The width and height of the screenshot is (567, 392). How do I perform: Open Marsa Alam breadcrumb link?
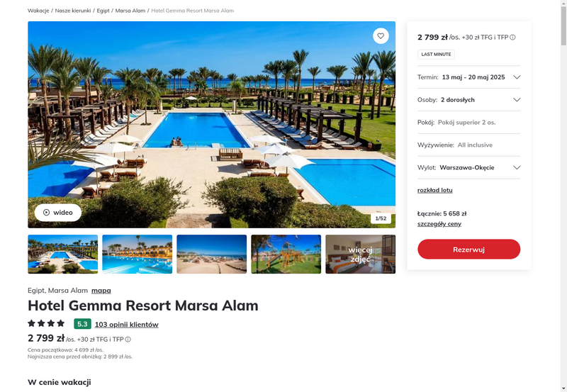130,11
